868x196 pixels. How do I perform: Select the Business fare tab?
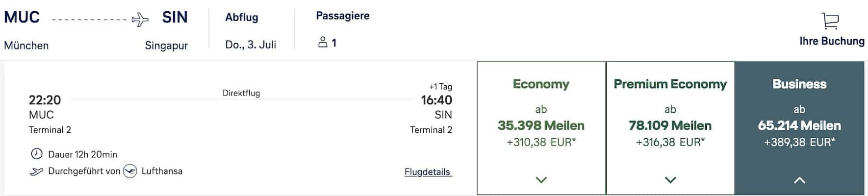[x=799, y=84]
